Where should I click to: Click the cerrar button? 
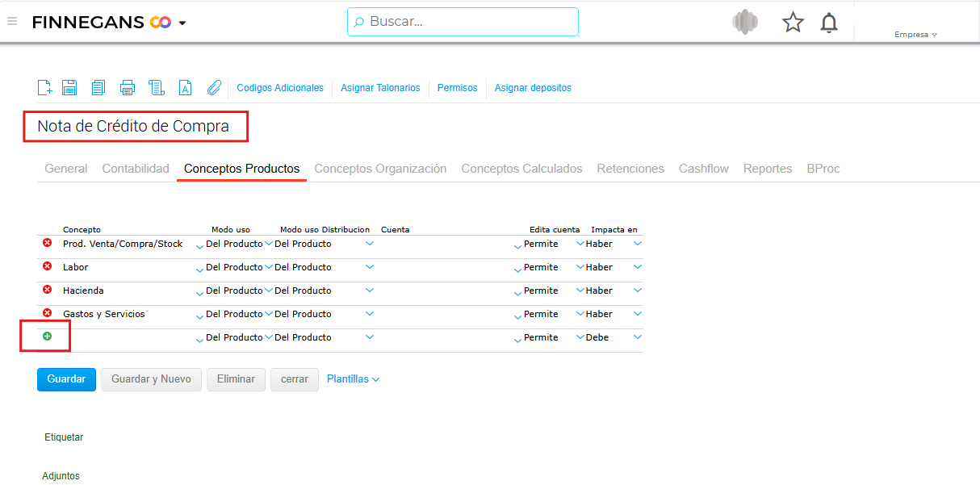pyautogui.click(x=295, y=379)
